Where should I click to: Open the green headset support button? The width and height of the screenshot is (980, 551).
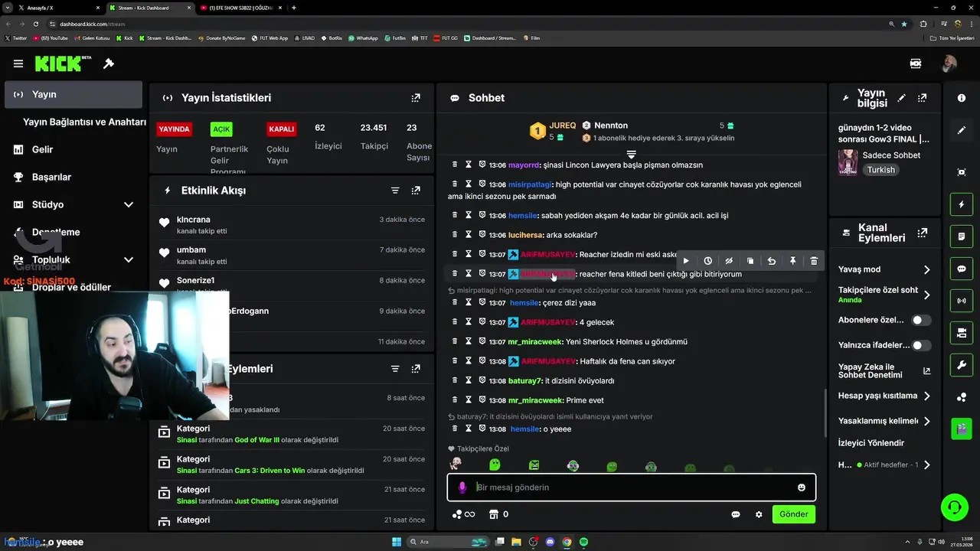(x=954, y=507)
